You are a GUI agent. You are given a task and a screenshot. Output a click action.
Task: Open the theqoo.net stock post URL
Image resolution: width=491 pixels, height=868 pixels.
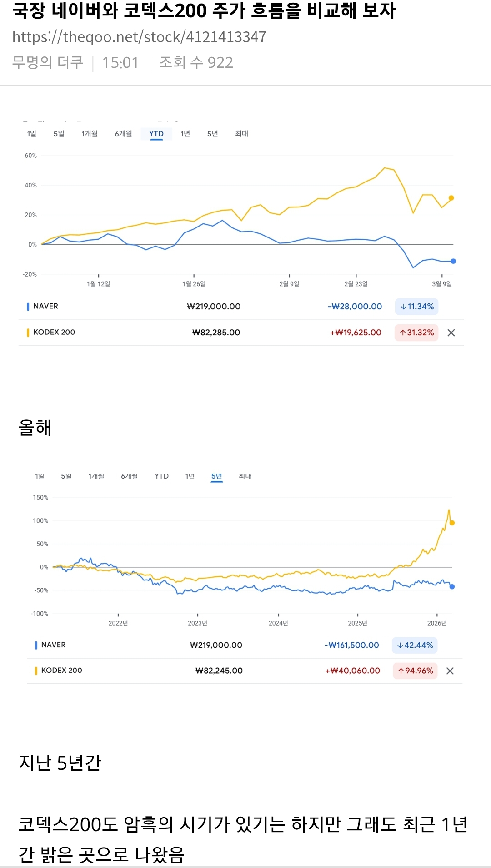point(139,37)
